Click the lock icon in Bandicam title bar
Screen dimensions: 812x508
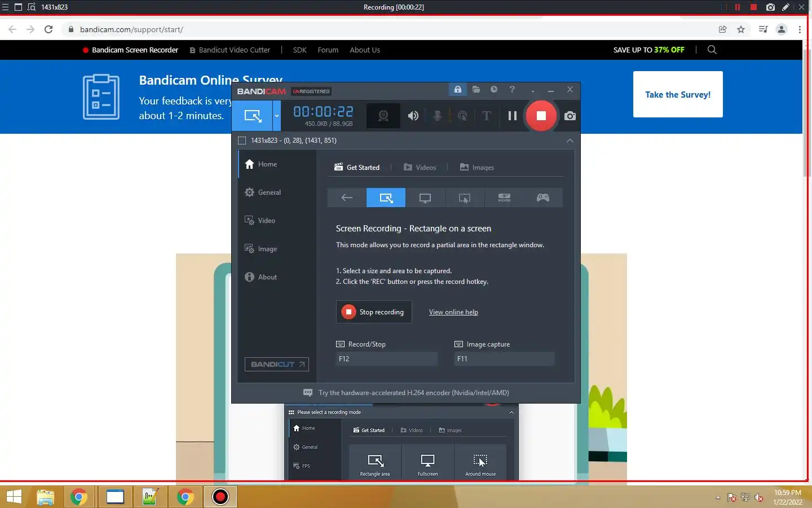(458, 89)
